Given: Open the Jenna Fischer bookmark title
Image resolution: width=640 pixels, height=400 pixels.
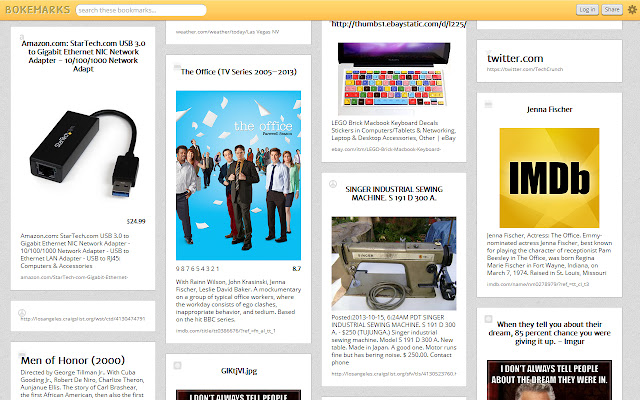Looking at the screenshot, I should tap(549, 109).
